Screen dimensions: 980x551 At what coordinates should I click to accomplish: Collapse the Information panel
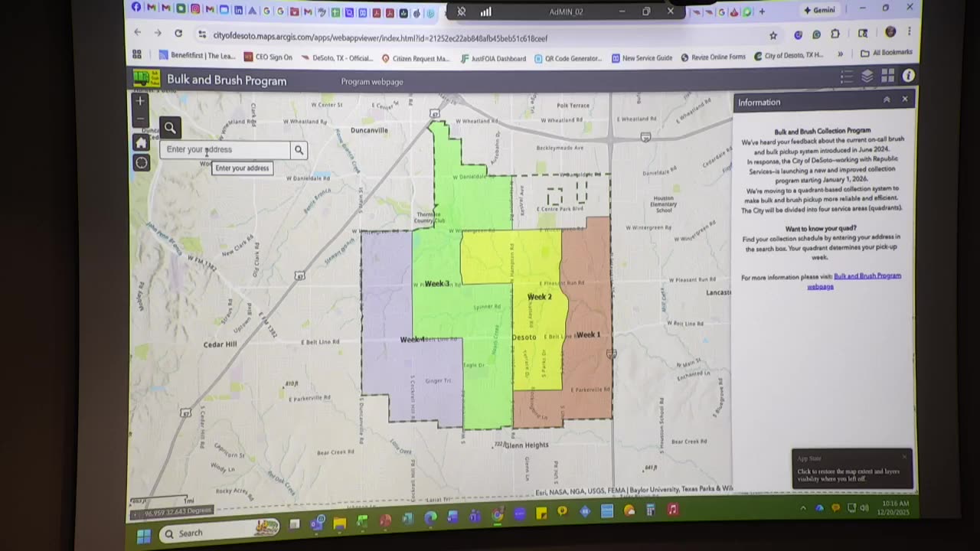coord(887,99)
